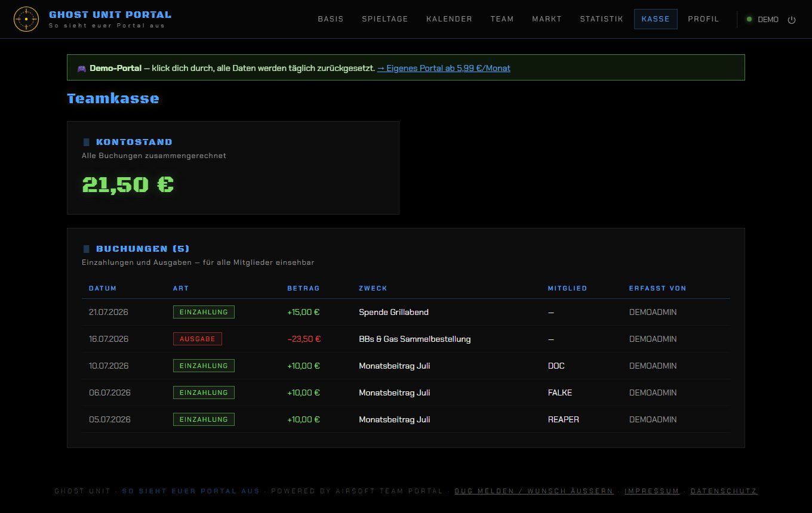Click the Ghost Unit Portal title
Screen dimensions: 812x513
(x=110, y=14)
